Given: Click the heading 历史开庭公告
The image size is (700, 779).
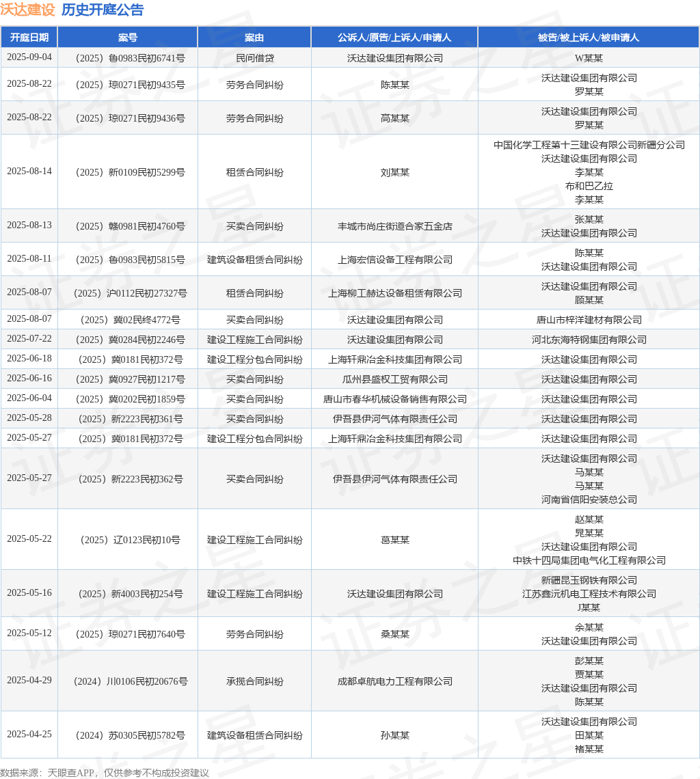Looking at the screenshot, I should (x=103, y=10).
